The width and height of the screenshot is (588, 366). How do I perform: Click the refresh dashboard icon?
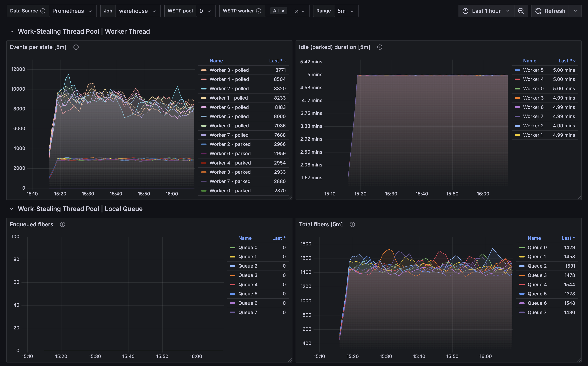tap(538, 11)
